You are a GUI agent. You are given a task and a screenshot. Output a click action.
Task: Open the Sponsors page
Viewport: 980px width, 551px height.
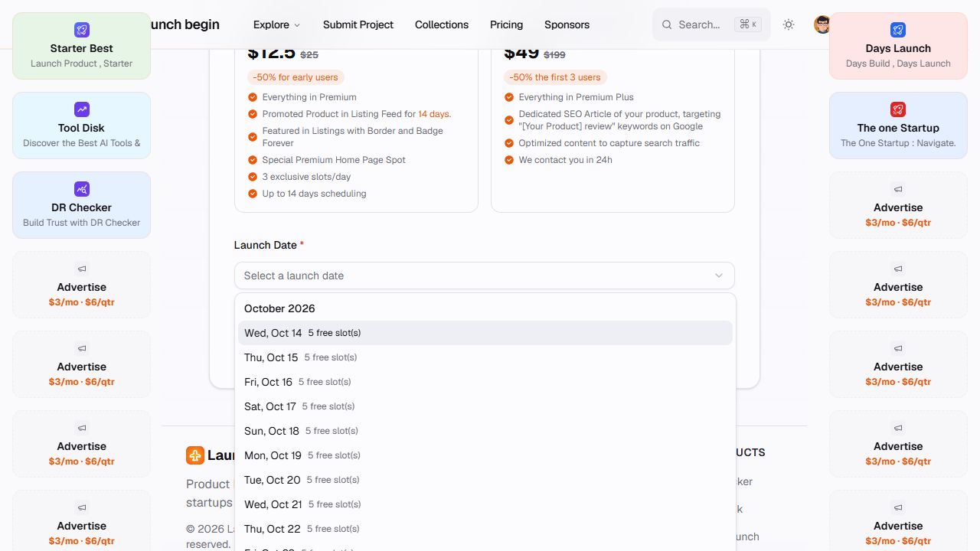pyautogui.click(x=567, y=24)
